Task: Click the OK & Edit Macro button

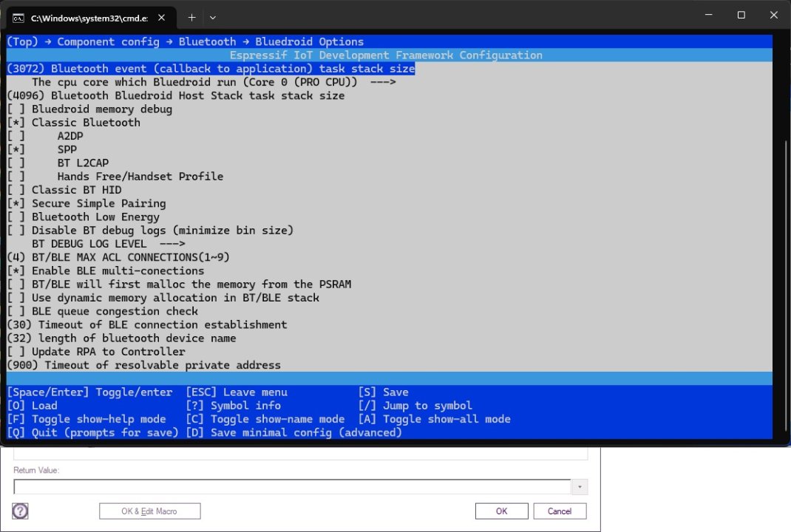Action: tap(150, 511)
